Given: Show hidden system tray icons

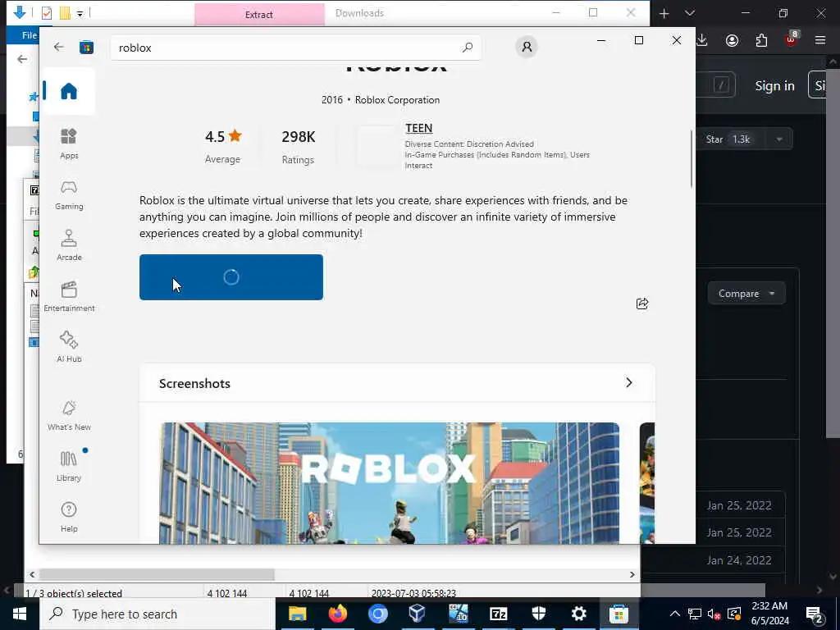Looking at the screenshot, I should point(675,614).
